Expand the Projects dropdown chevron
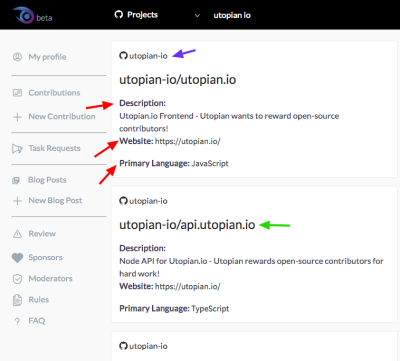The image size is (400, 361). tap(197, 15)
